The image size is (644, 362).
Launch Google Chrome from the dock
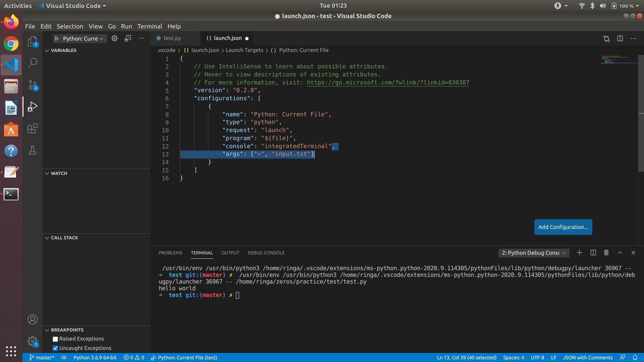point(11,44)
